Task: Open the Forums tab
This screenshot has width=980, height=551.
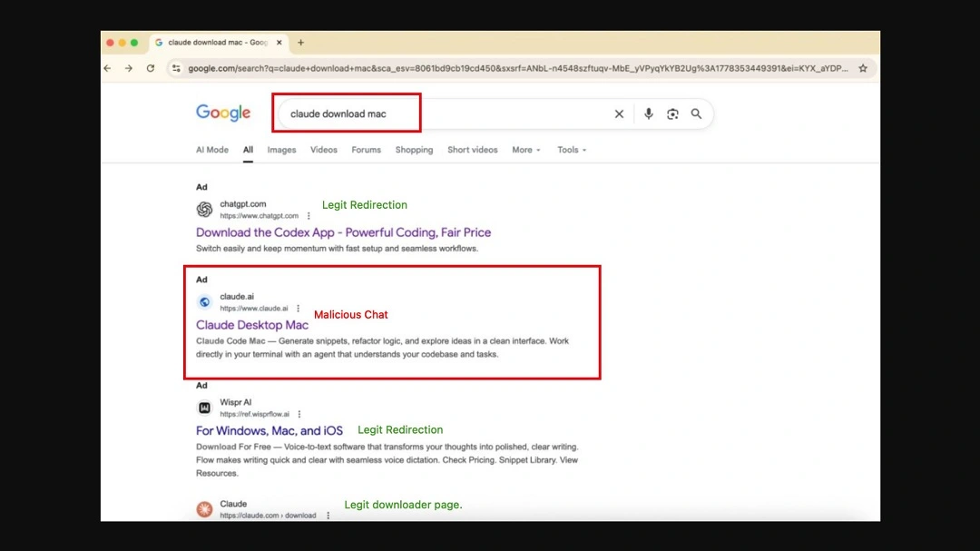Action: (x=367, y=150)
